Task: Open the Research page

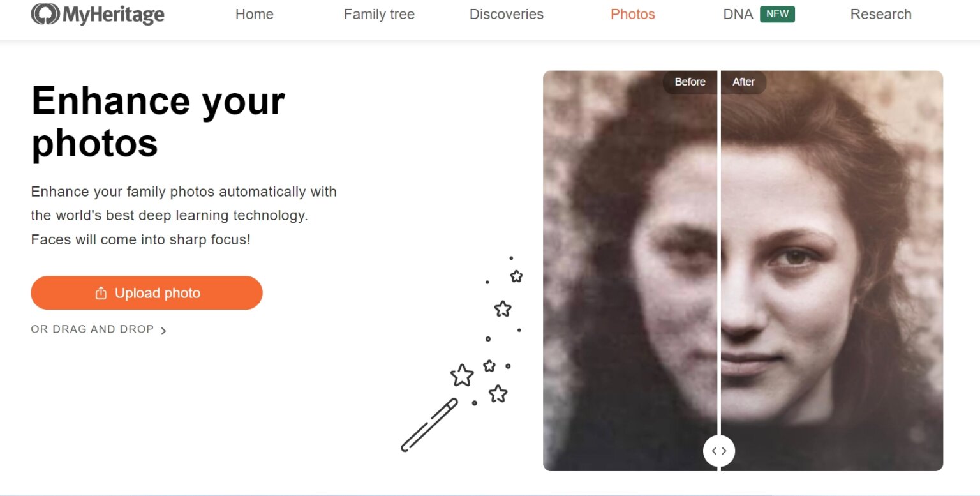Action: coord(880,14)
